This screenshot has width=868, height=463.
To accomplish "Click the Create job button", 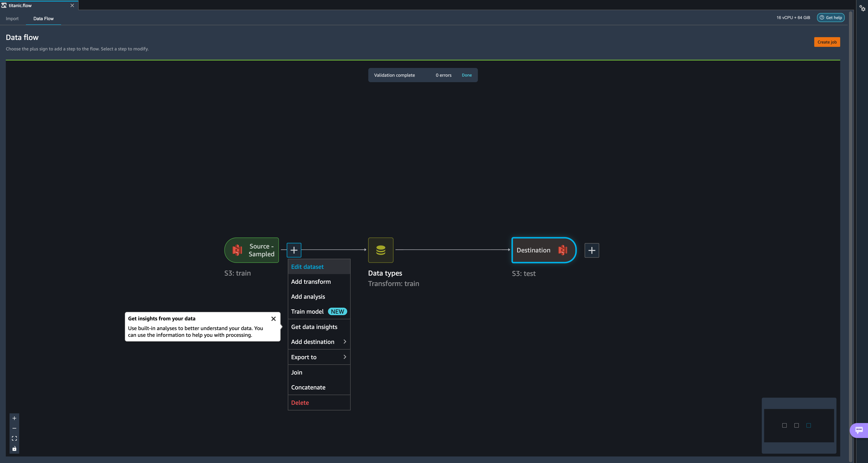I will tap(827, 42).
